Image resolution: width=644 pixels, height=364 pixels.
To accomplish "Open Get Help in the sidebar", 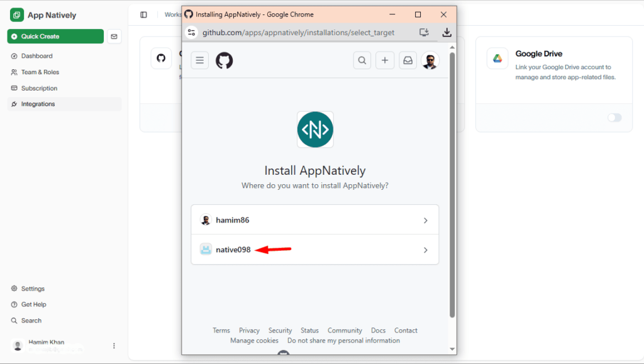I will (x=34, y=304).
